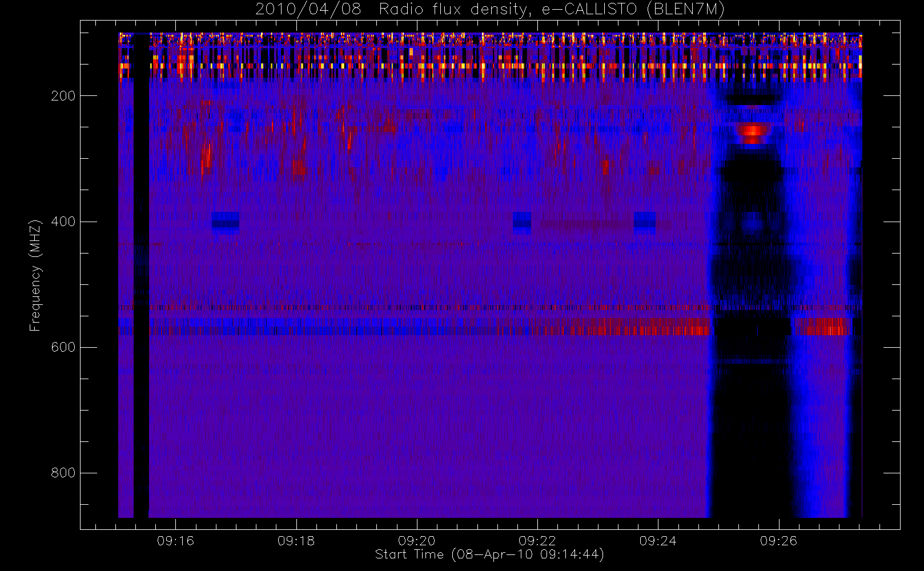
Task: Click the 'Frequency (MHZ)' axis label
Action: coord(35,275)
